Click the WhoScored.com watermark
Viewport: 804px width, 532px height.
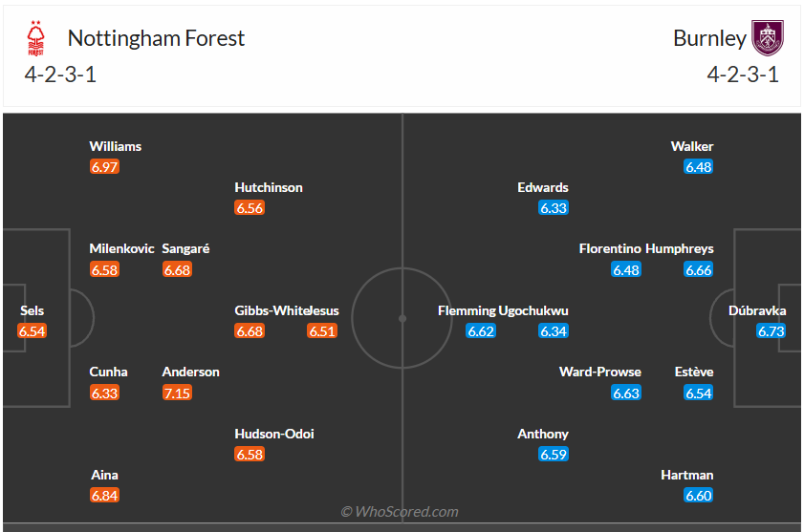[x=401, y=512]
